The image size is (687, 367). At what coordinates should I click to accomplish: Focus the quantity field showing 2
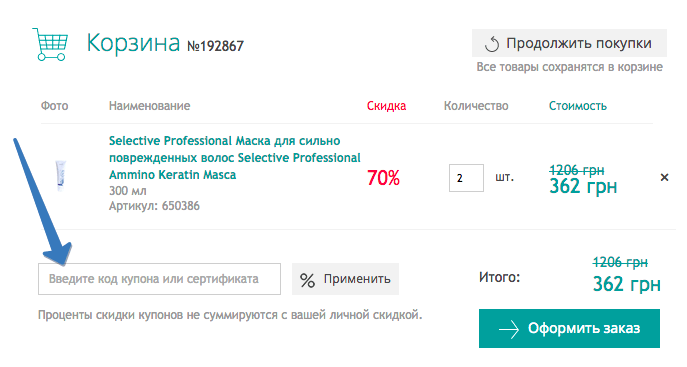(466, 178)
